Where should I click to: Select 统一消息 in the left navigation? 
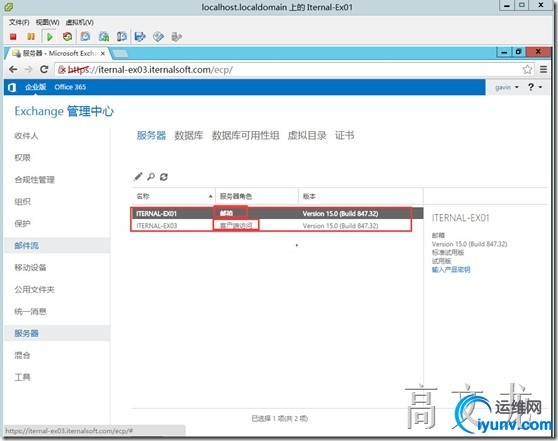pos(30,311)
